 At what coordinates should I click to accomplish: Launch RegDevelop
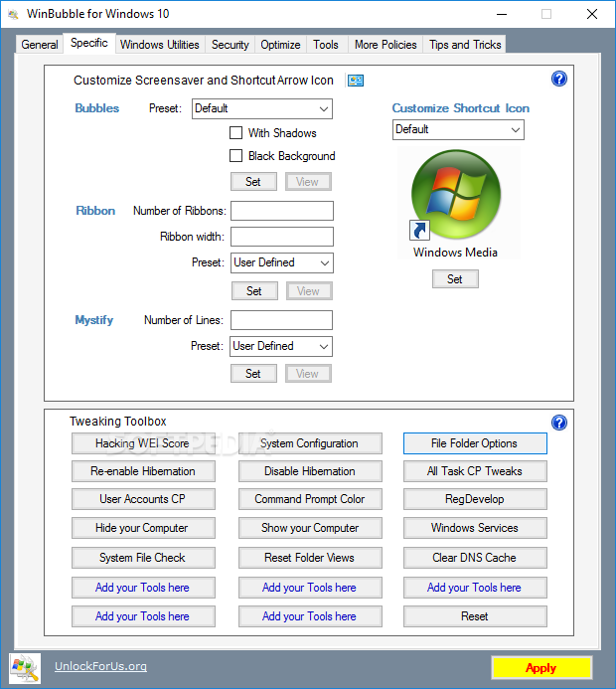tap(475, 499)
